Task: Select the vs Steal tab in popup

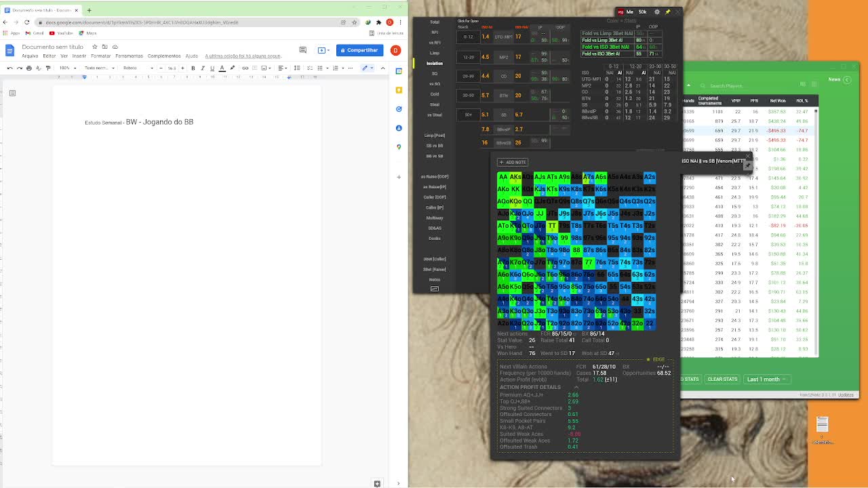Action: click(x=435, y=115)
